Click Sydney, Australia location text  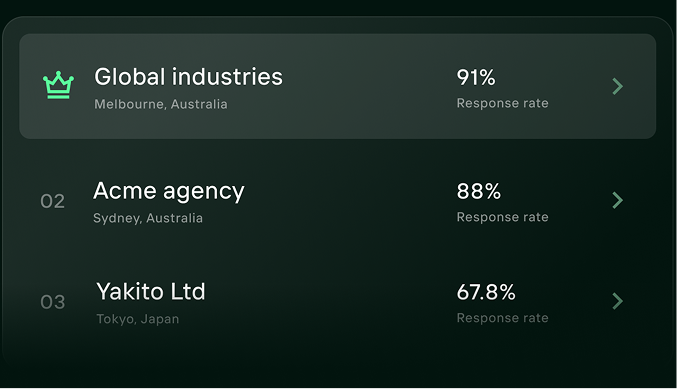coord(148,218)
